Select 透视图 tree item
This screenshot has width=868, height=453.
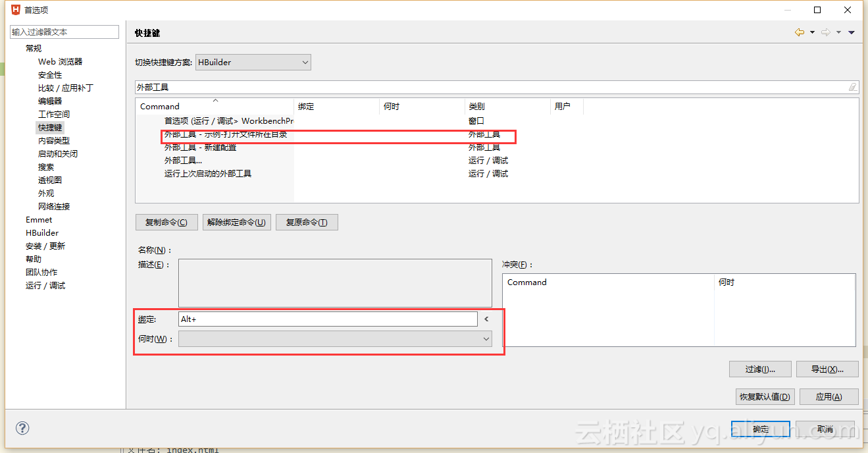pos(50,180)
